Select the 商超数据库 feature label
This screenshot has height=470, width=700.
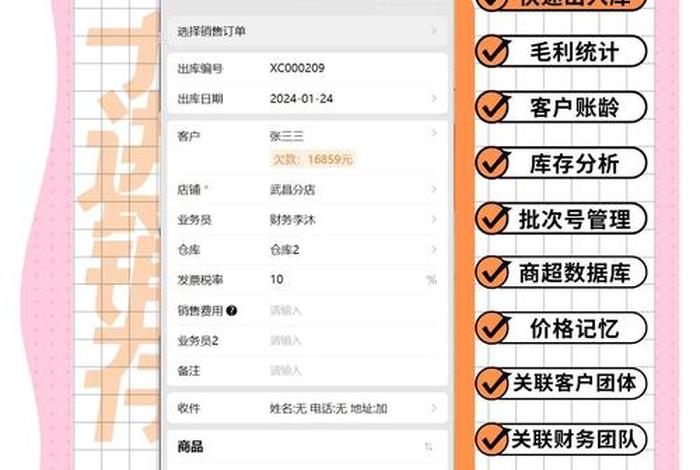[x=575, y=273]
